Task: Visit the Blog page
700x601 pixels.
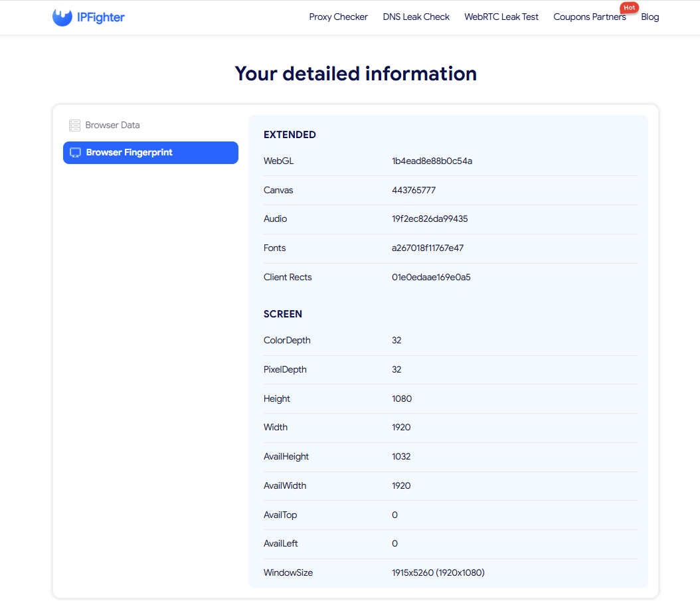Action: click(650, 17)
